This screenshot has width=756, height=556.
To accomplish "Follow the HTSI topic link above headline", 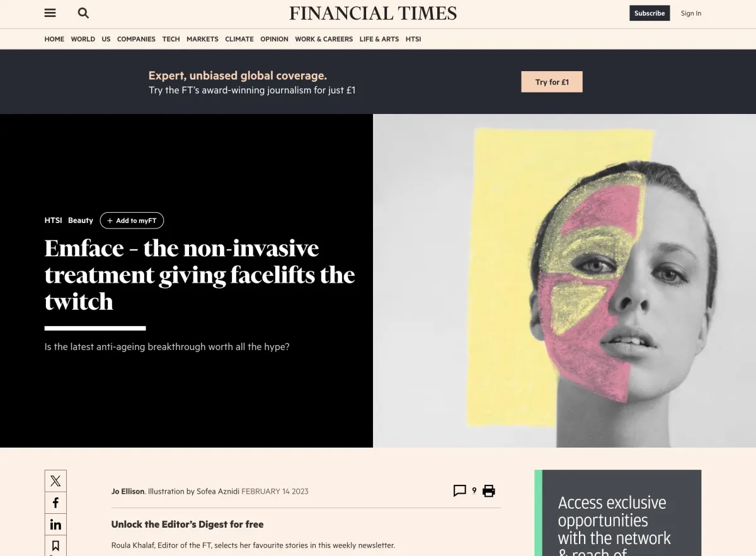I will pyautogui.click(x=54, y=220).
